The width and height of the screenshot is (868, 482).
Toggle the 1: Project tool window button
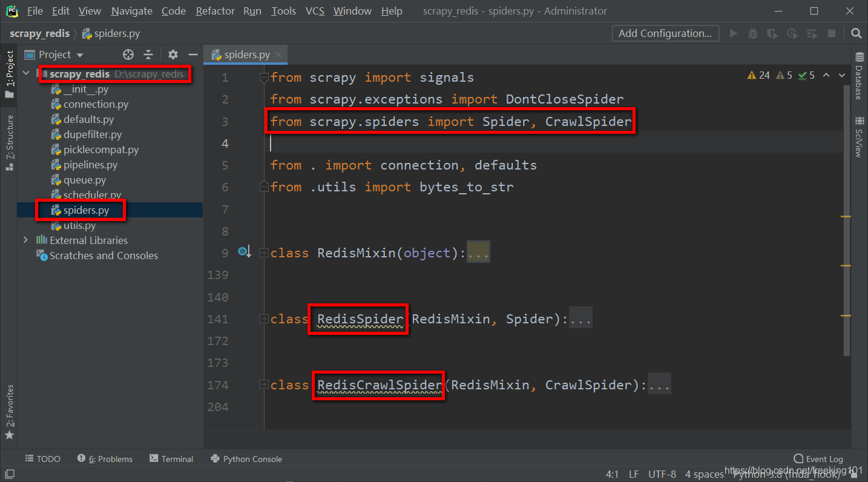click(10, 74)
